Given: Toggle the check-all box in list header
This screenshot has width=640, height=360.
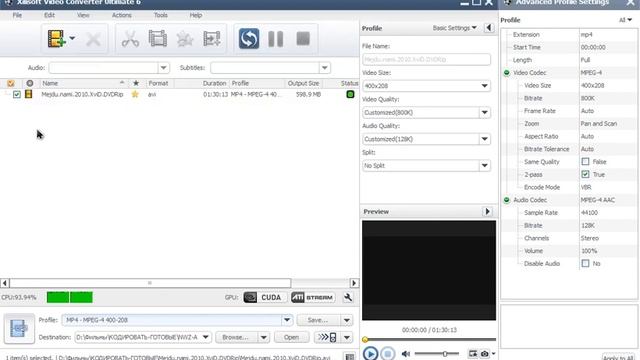Looking at the screenshot, I should coord(11,83).
